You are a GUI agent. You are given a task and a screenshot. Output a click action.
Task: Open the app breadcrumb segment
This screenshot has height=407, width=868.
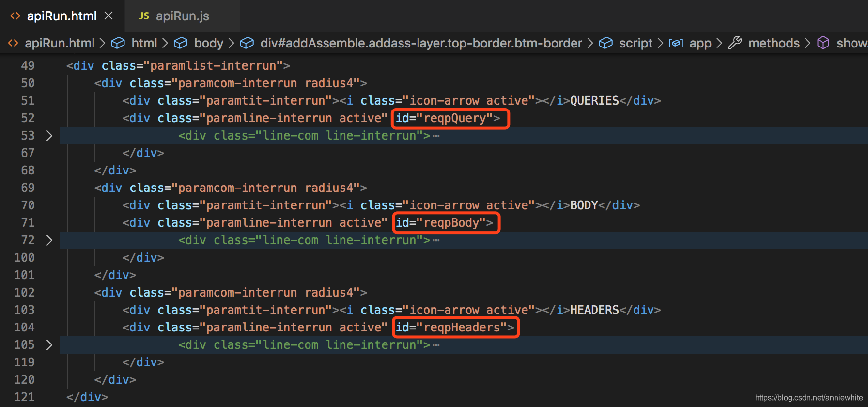click(x=700, y=43)
